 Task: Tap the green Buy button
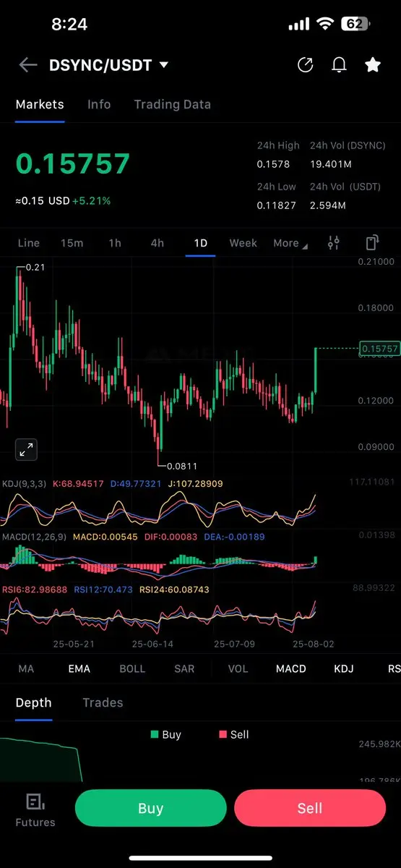click(151, 808)
